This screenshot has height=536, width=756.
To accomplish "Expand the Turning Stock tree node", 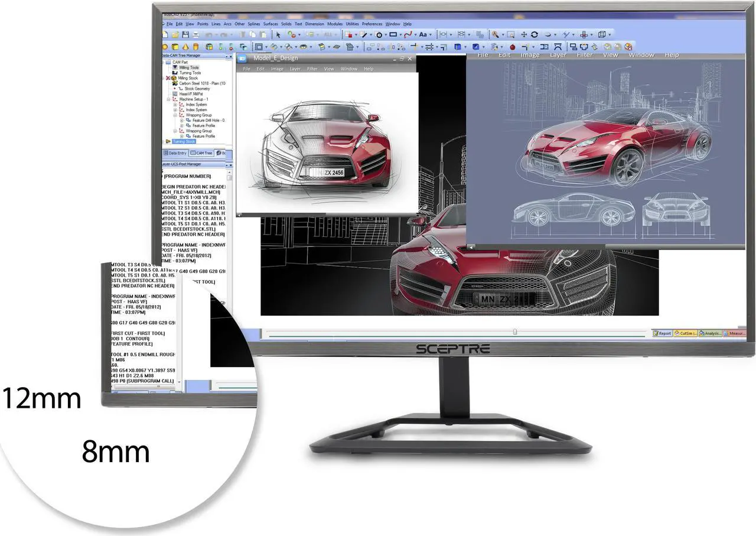I will 162,141.
